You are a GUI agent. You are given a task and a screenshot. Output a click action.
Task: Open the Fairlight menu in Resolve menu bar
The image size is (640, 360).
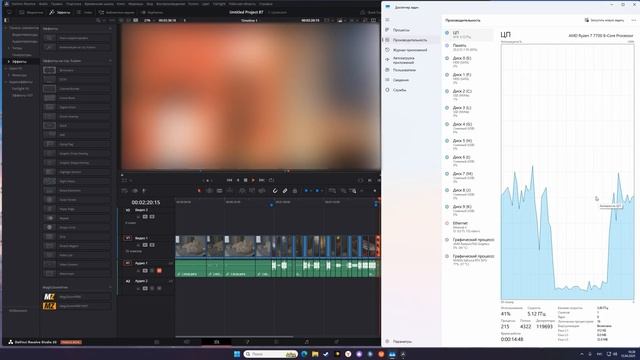[x=219, y=4]
